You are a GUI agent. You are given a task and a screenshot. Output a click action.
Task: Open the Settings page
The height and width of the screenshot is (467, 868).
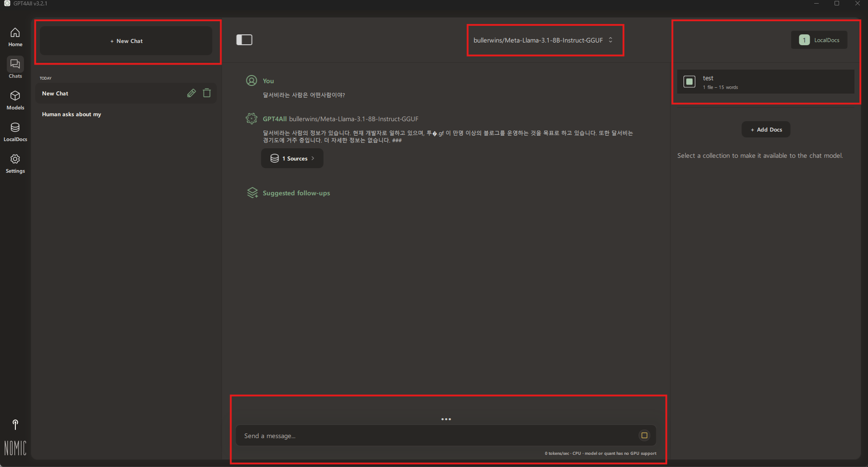pyautogui.click(x=15, y=163)
